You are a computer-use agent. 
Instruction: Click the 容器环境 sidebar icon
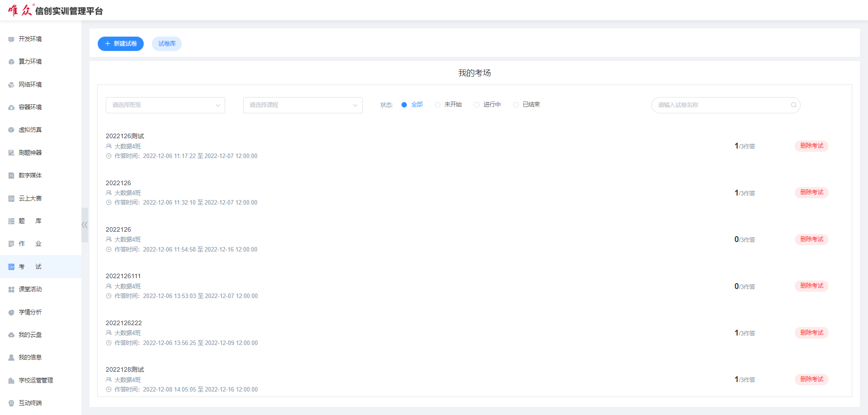(11, 107)
